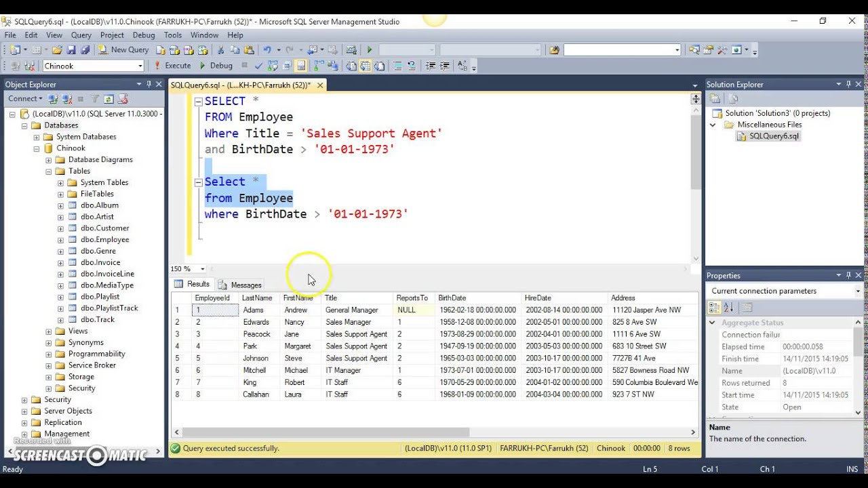Open the Query menu
This screenshot has height=488, width=868.
pyautogui.click(x=81, y=35)
